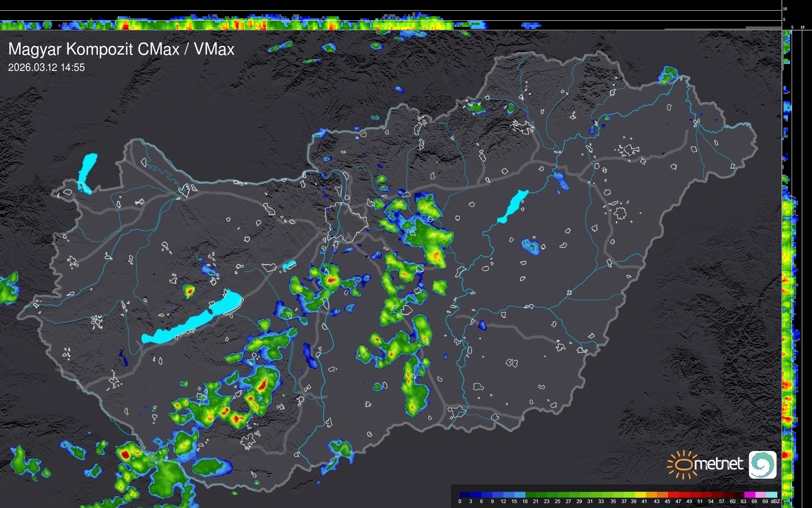The width and height of the screenshot is (812, 508).
Task: Click the right-side vertical VMax profile strip
Action: 788,285
